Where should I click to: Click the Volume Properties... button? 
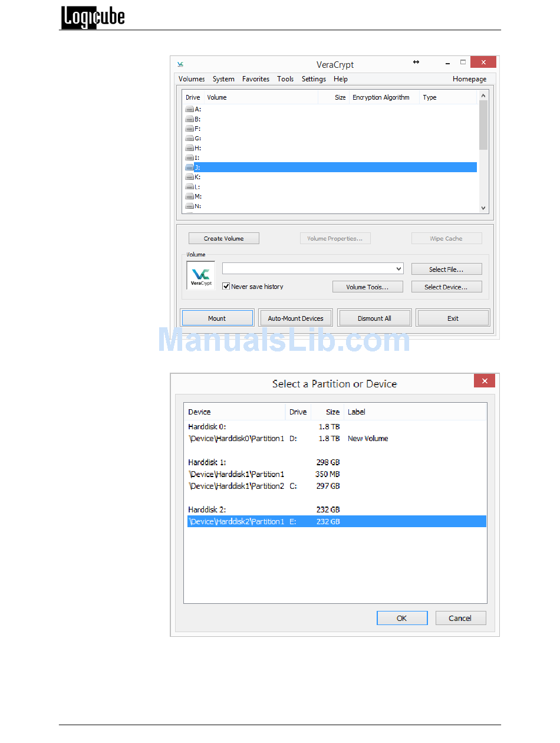(335, 238)
